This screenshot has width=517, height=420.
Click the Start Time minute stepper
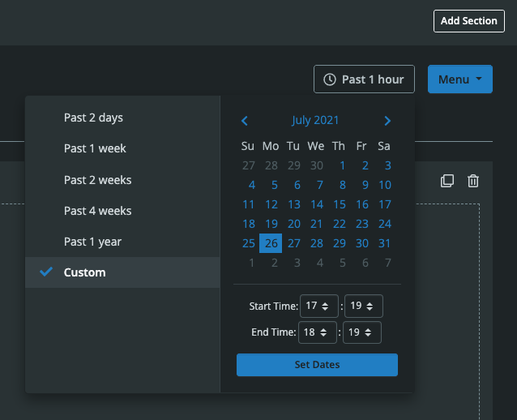pyautogui.click(x=364, y=306)
